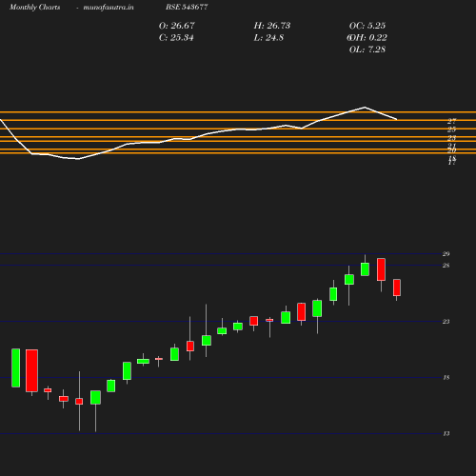Select the "BSE 543677" symbol text

187,7
